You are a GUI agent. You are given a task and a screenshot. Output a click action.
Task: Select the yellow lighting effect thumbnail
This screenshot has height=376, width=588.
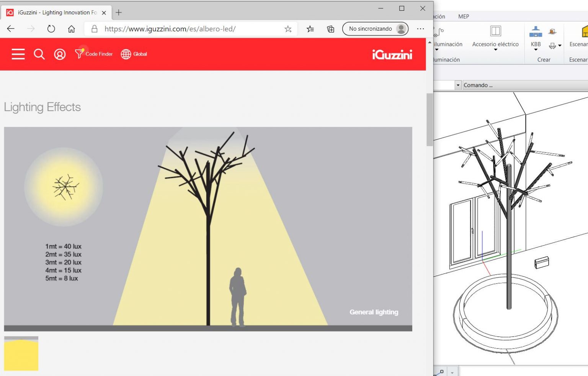pyautogui.click(x=21, y=353)
